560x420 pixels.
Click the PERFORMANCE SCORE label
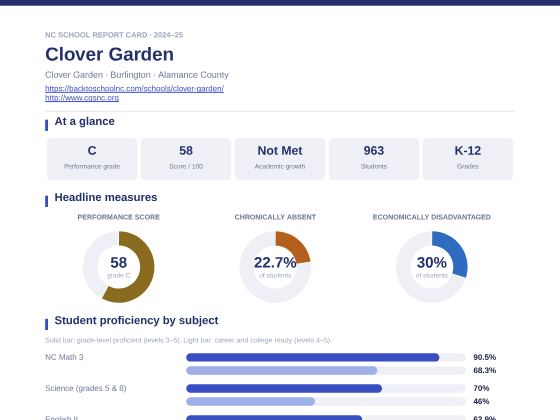(x=119, y=217)
